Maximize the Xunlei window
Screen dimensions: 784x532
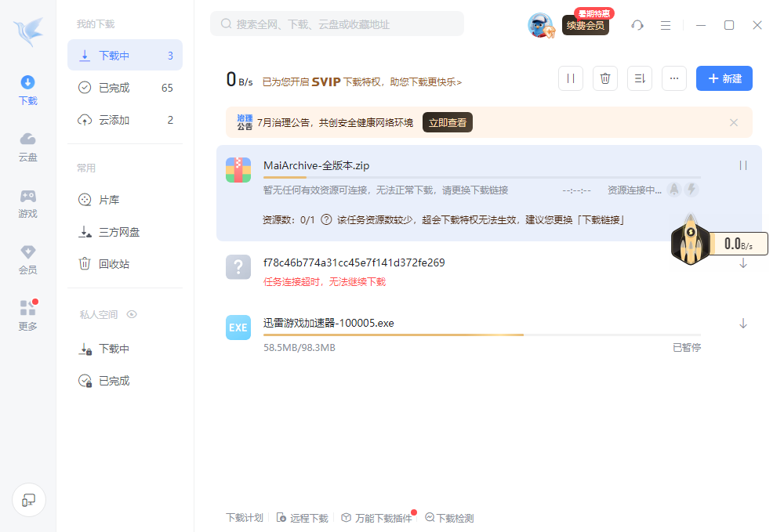[729, 25]
